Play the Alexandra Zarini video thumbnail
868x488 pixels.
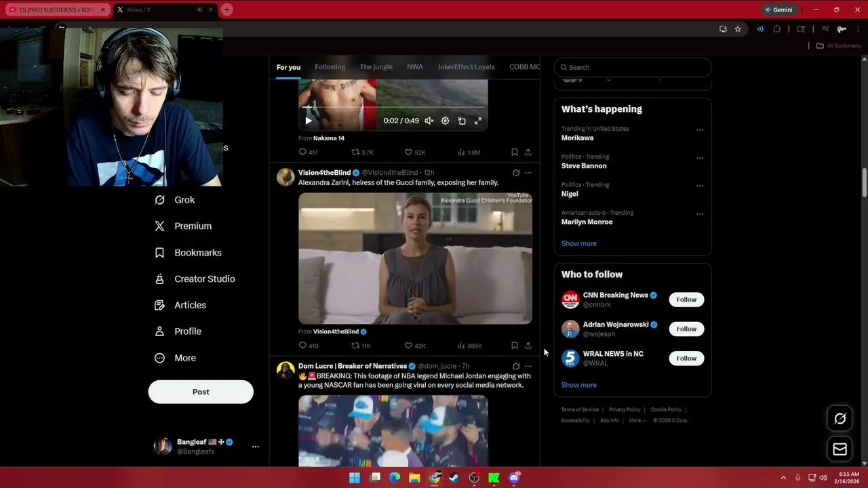click(415, 258)
